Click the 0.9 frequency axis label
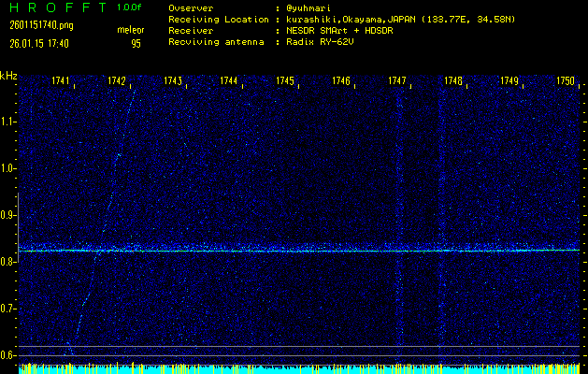Viewport: 588px width, 374px height. click(x=8, y=215)
